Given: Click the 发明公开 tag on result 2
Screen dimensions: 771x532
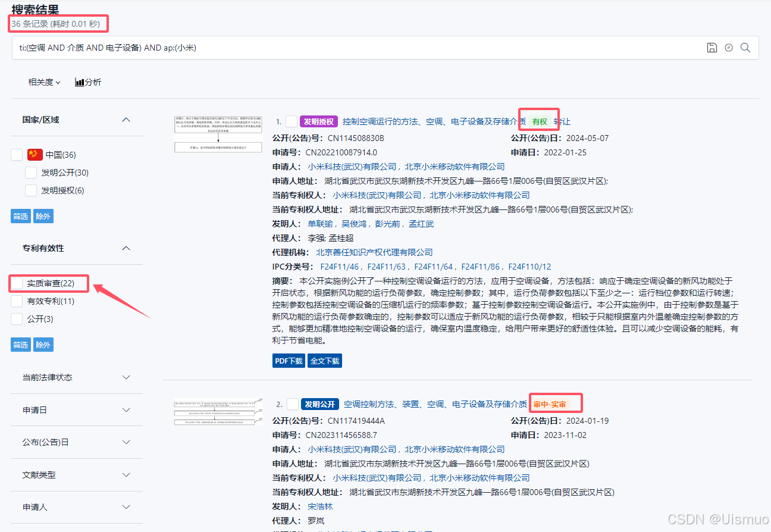Looking at the screenshot, I should click(320, 404).
